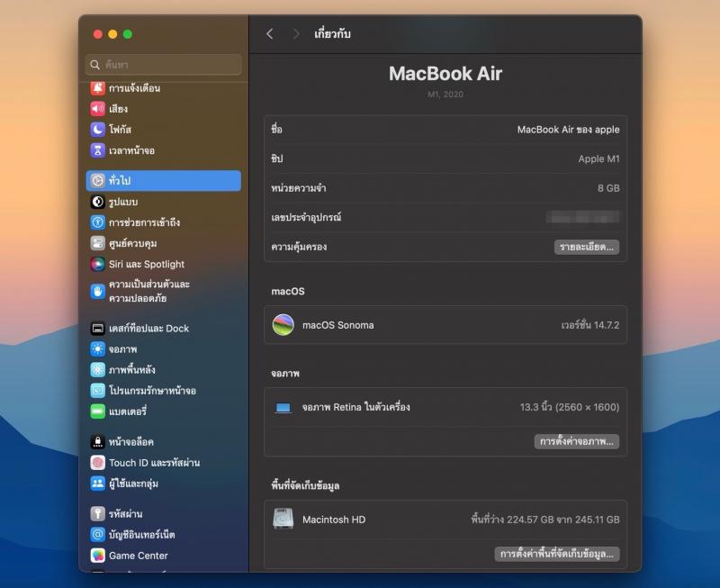Select the หน้าจอล็อค label

131,442
